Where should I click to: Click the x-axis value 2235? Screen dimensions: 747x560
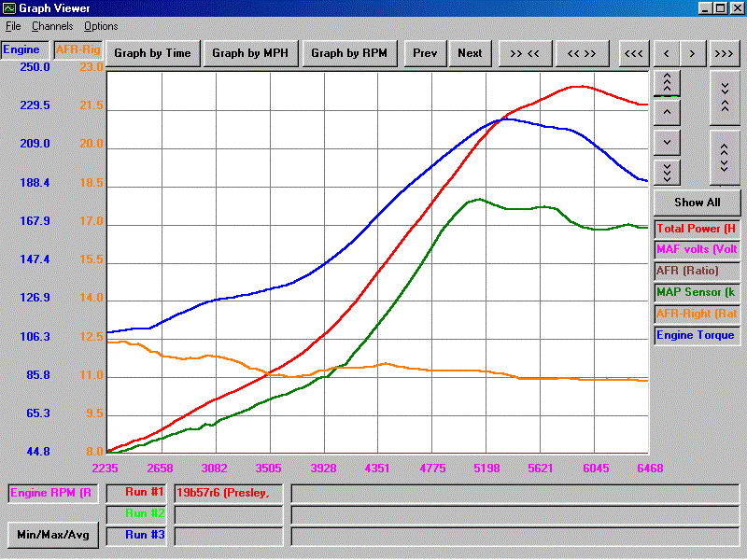tap(106, 469)
